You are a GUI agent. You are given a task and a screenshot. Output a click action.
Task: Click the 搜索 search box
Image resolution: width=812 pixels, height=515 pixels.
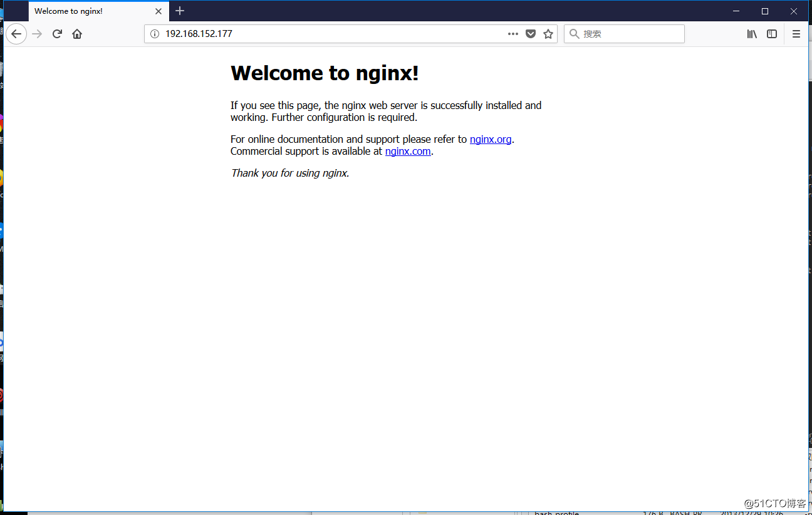click(x=624, y=34)
